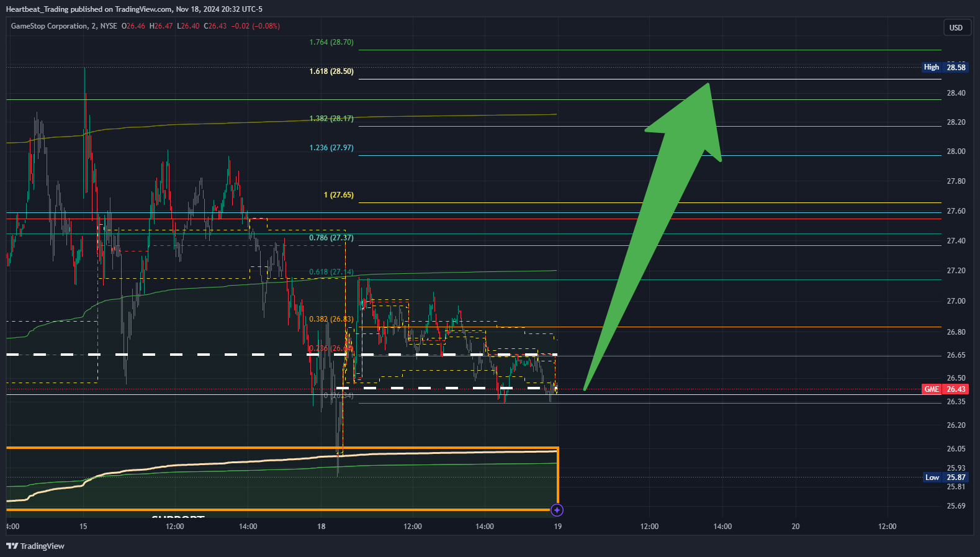This screenshot has height=557, width=980.
Task: Click the 4:00 label on time axis
Action: (12, 527)
